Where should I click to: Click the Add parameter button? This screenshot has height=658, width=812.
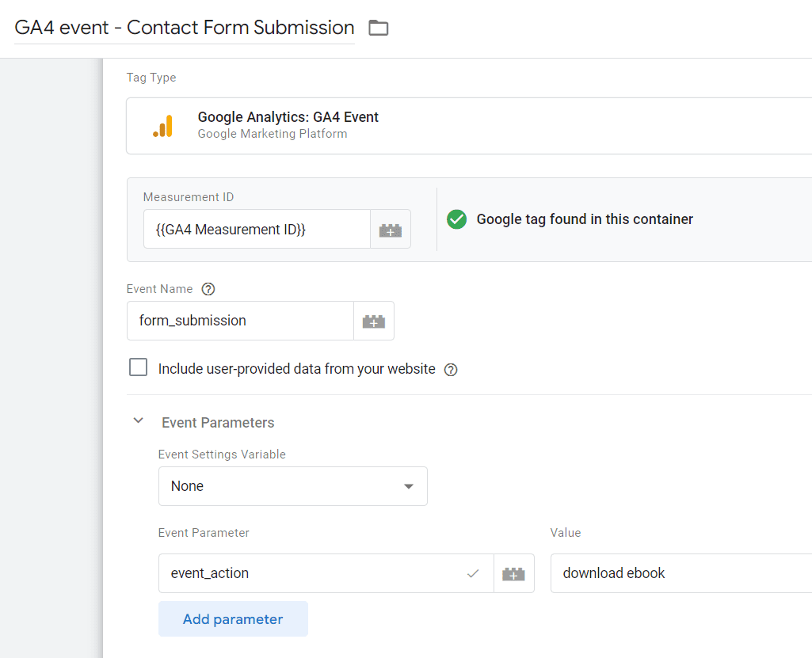pyautogui.click(x=233, y=619)
